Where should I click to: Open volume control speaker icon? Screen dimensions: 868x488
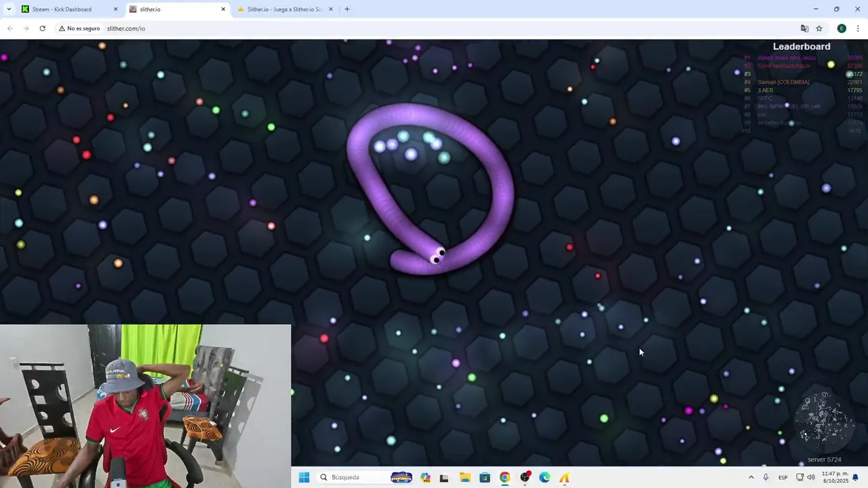811,477
